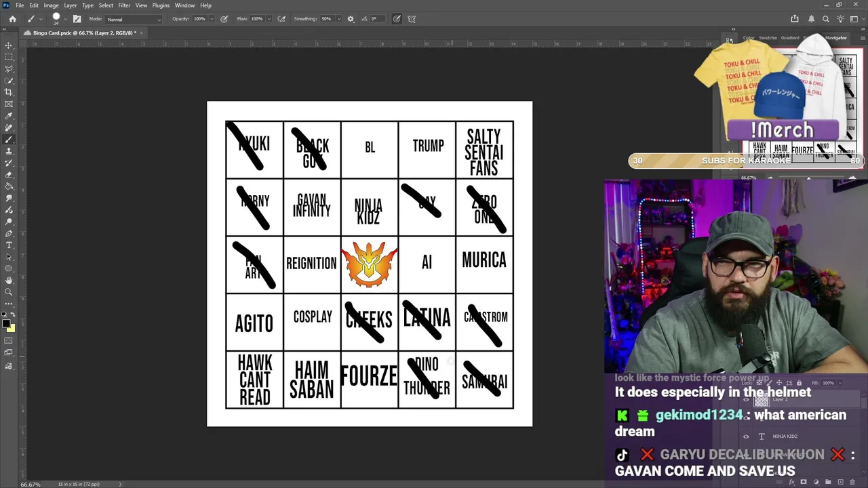Viewport: 868px width, 488px height.
Task: Open smoothing options gear
Action: click(351, 19)
